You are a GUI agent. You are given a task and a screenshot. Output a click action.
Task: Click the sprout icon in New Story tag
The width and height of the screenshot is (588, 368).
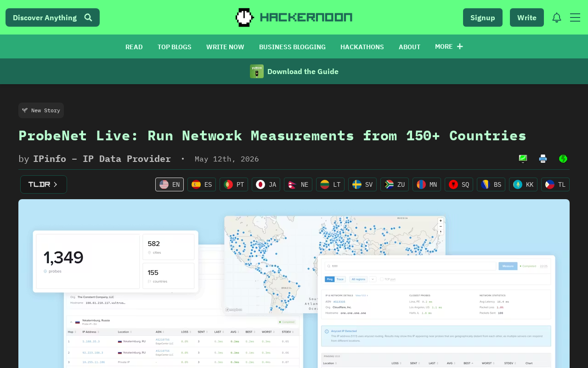click(x=25, y=110)
